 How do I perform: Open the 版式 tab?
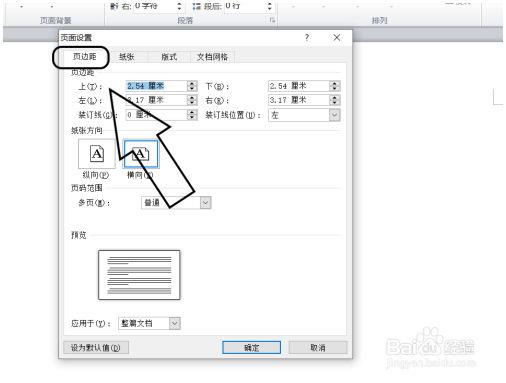pos(169,57)
